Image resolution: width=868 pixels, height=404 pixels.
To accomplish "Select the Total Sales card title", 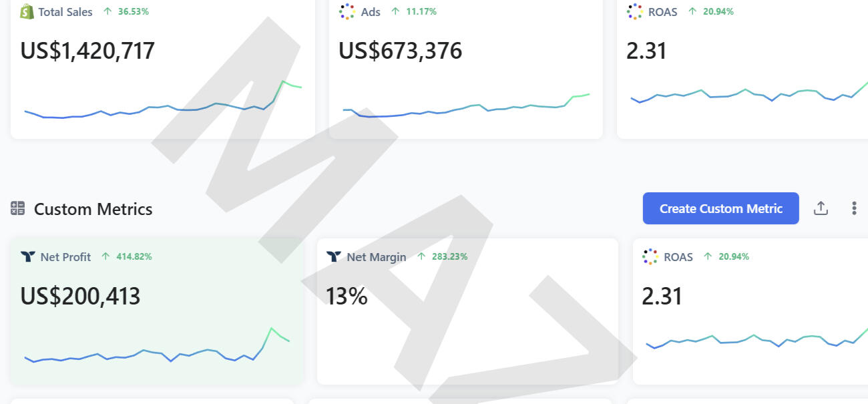I will [65, 11].
